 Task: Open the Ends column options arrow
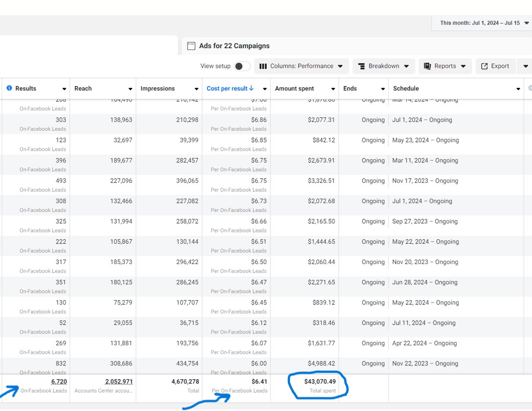pyautogui.click(x=383, y=89)
